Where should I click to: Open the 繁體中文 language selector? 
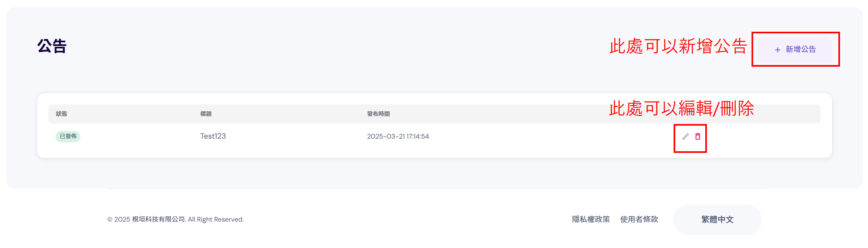click(717, 220)
